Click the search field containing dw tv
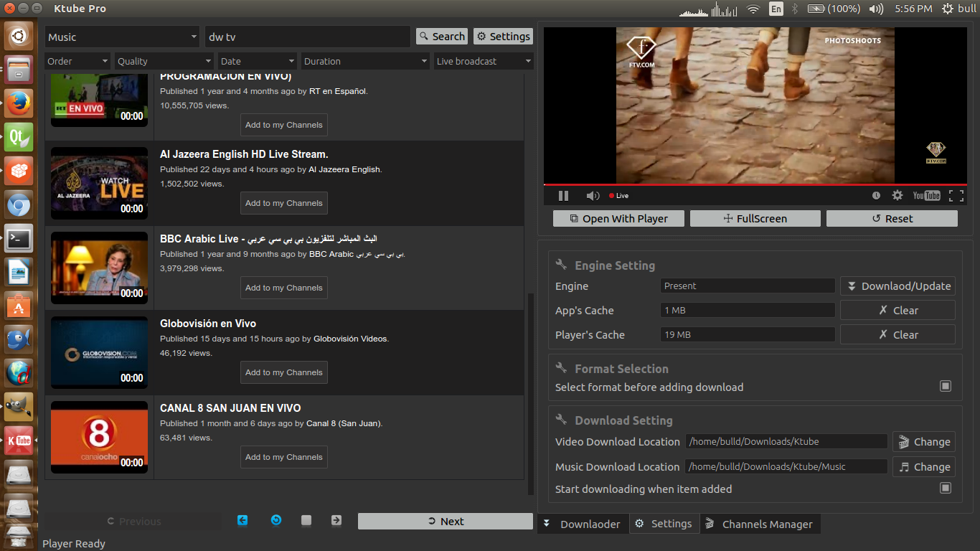Viewport: 980px width, 551px height. (x=307, y=37)
